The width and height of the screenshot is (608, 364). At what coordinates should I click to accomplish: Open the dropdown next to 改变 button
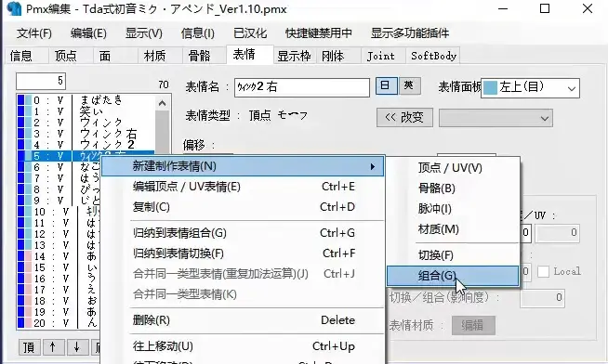(x=496, y=118)
